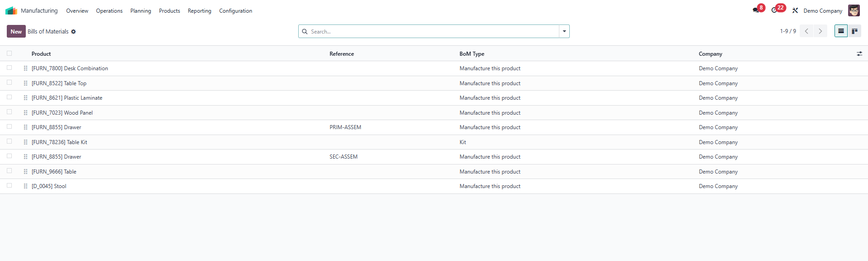Click the New button
868x261 pixels.
point(16,31)
